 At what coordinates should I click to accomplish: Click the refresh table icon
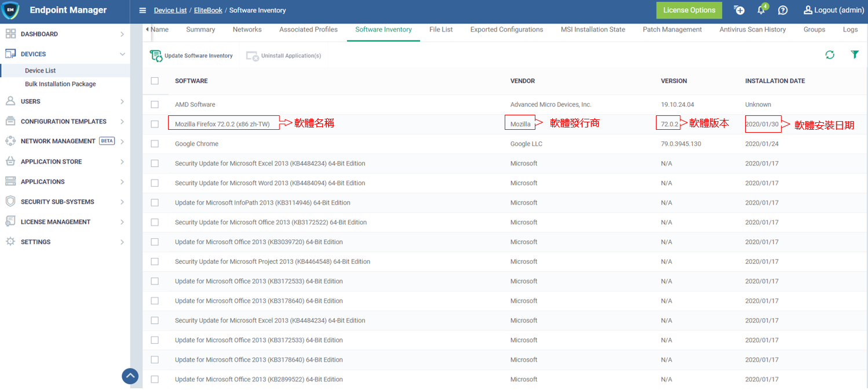[x=830, y=54]
